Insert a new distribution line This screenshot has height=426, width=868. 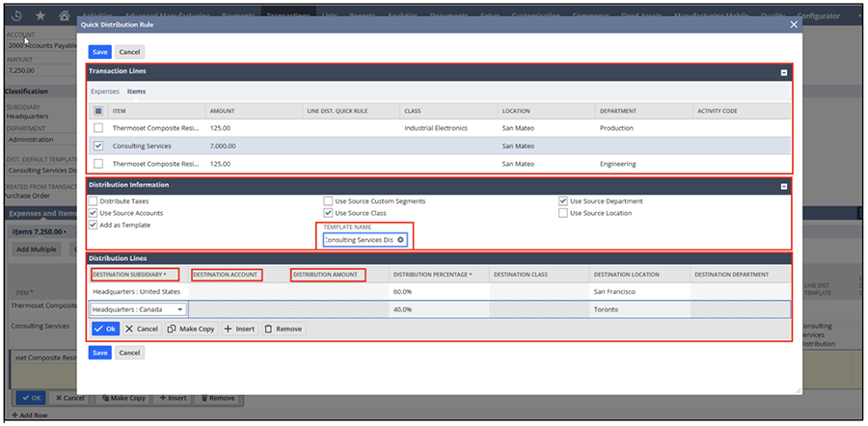tap(239, 329)
